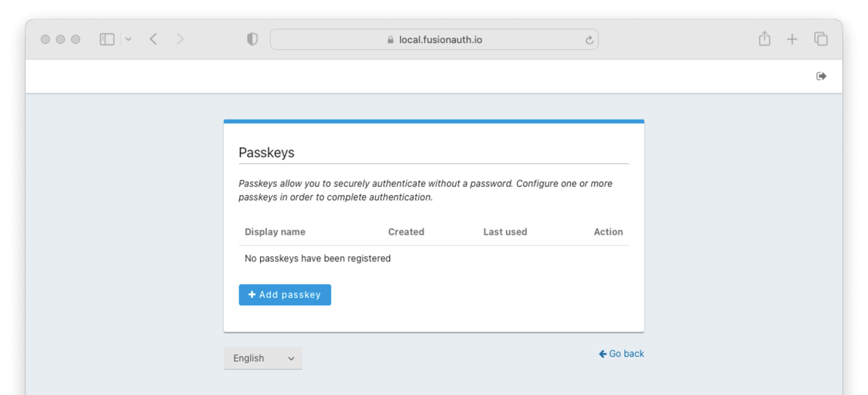Reload the page with the refresh icon
Image resolution: width=868 pixels, height=395 pixels.
tap(589, 40)
